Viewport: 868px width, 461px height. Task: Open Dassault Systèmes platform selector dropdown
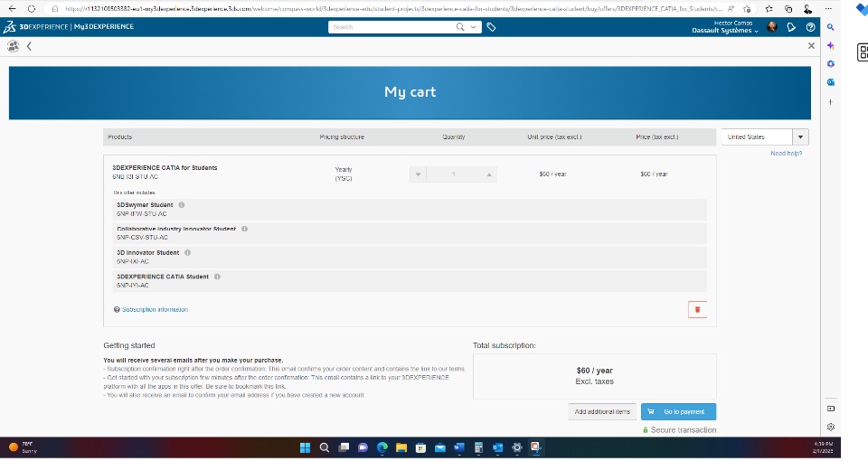[x=724, y=31]
